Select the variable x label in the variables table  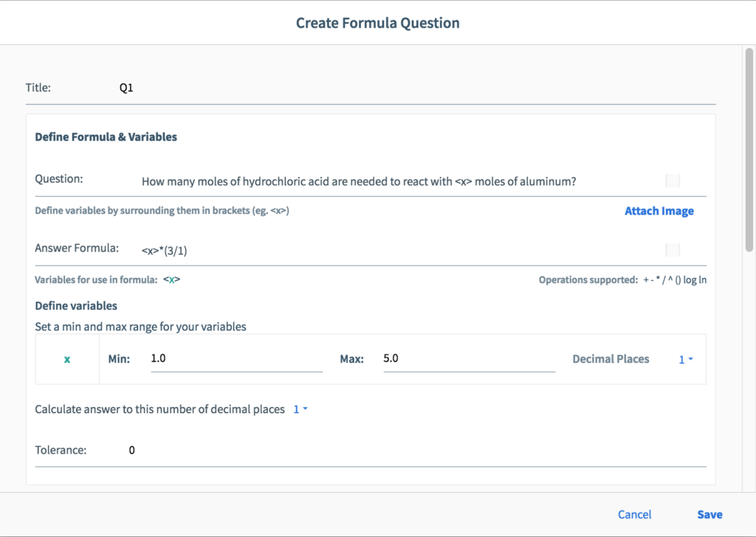[66, 359]
